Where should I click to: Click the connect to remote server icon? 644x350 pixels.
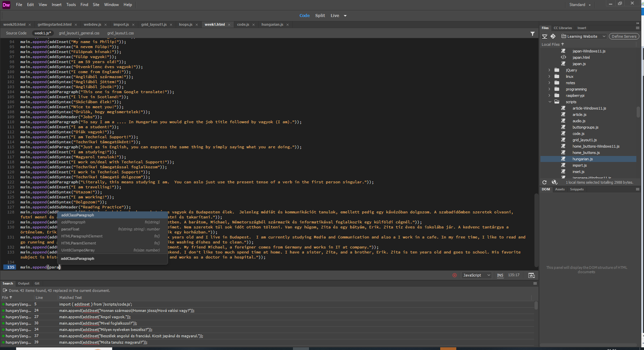pyautogui.click(x=544, y=36)
